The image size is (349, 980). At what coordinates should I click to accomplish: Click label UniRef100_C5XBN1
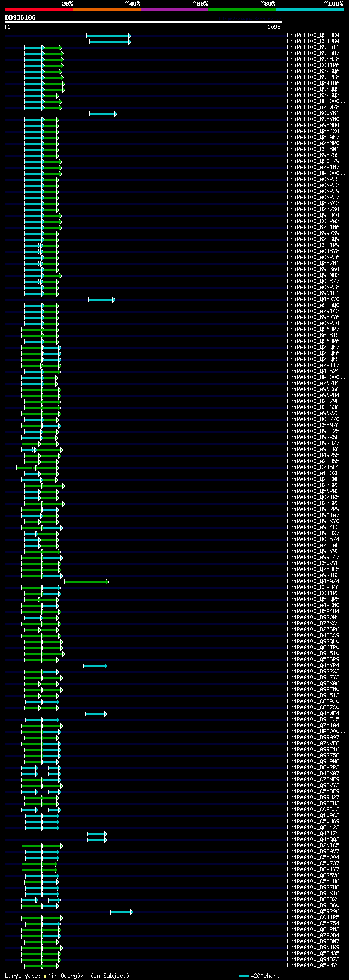point(313,150)
